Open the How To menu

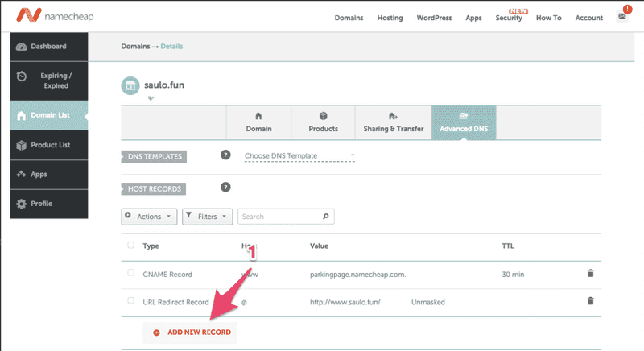click(x=549, y=18)
